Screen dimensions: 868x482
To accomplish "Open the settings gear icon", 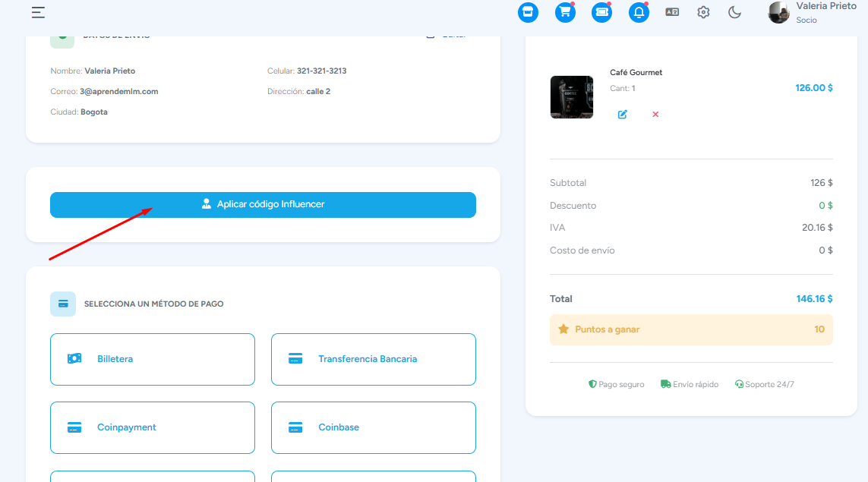I will [x=703, y=12].
